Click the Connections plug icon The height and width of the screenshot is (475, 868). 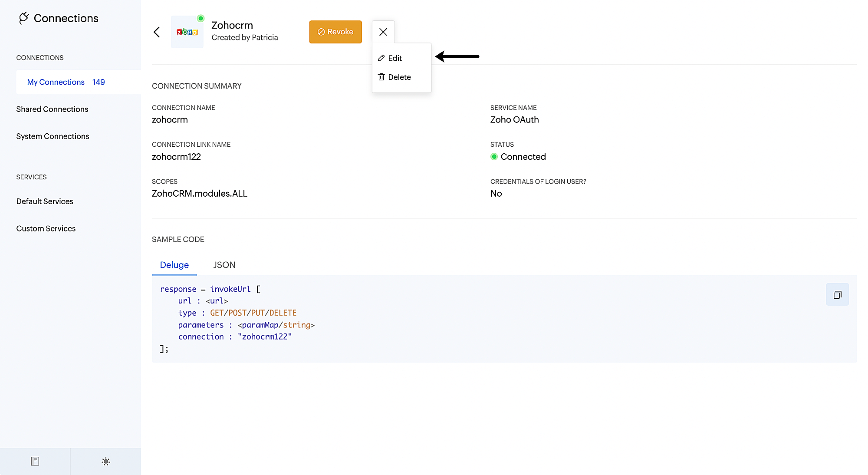tap(24, 18)
